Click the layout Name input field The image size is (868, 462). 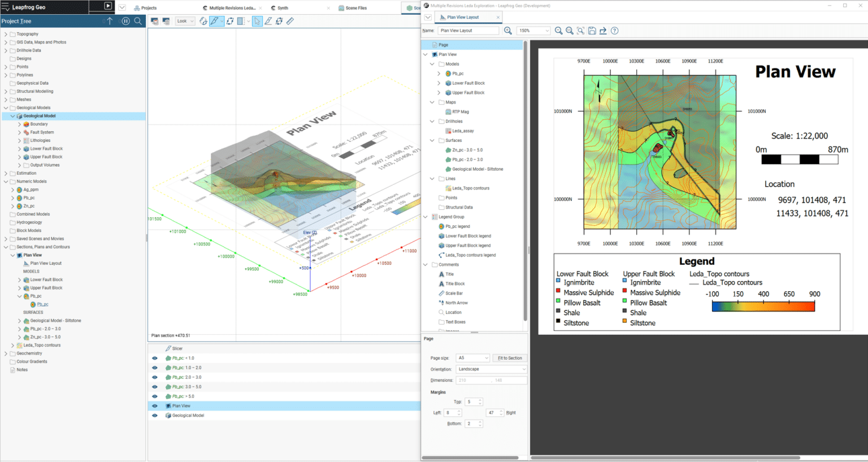click(x=468, y=31)
